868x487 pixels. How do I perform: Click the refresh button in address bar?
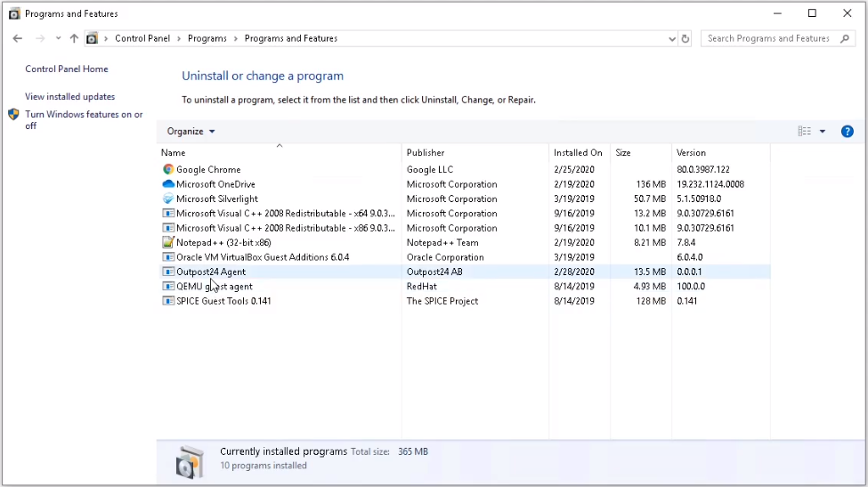coord(685,39)
